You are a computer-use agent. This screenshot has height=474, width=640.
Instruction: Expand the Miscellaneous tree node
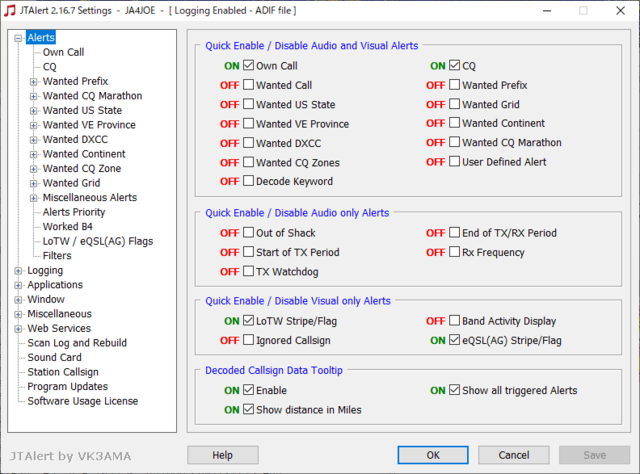tap(18, 314)
